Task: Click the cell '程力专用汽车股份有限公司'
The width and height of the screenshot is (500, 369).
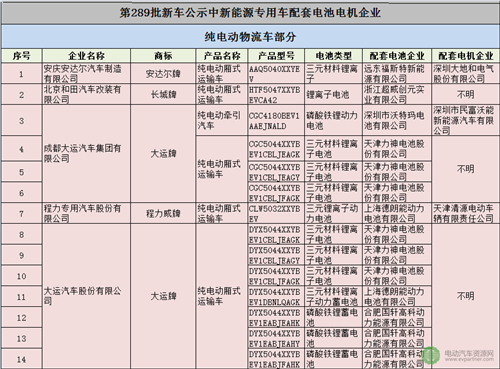Action: [x=86, y=213]
